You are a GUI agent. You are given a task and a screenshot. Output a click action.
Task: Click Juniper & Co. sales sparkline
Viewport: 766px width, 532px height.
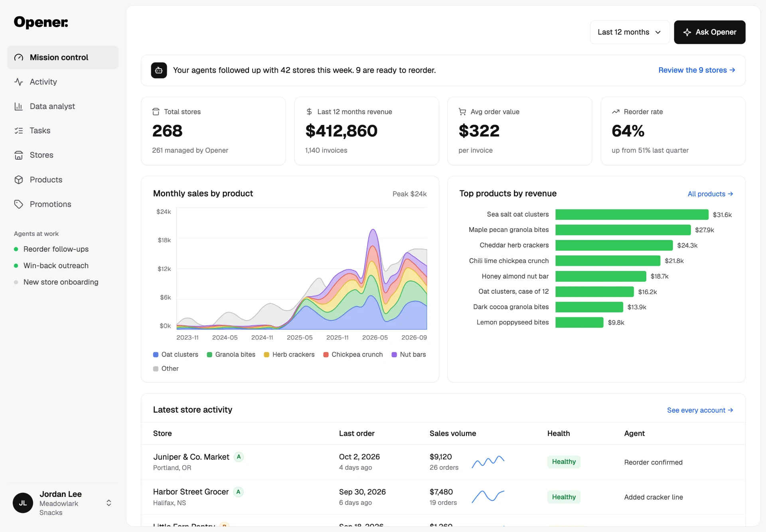[x=488, y=462]
